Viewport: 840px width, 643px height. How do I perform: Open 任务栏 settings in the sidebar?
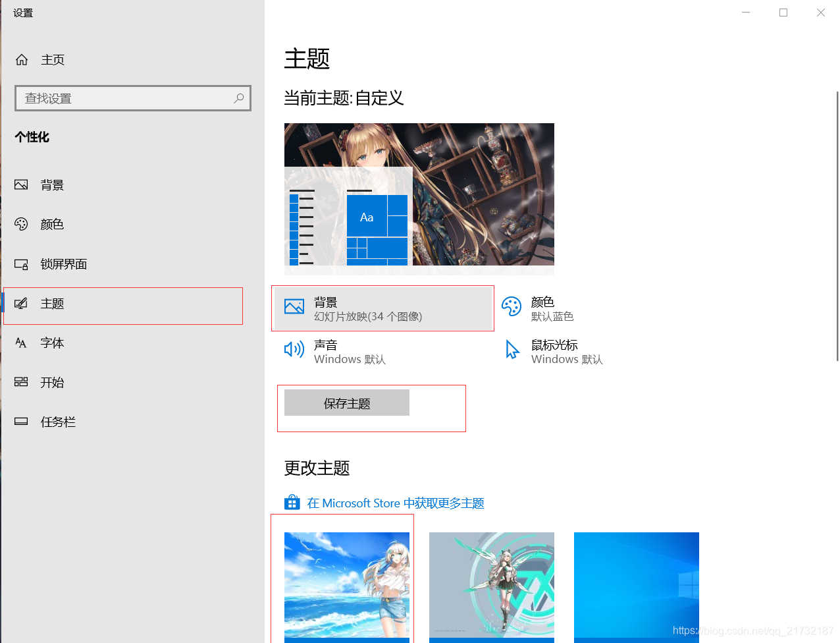click(x=132, y=422)
